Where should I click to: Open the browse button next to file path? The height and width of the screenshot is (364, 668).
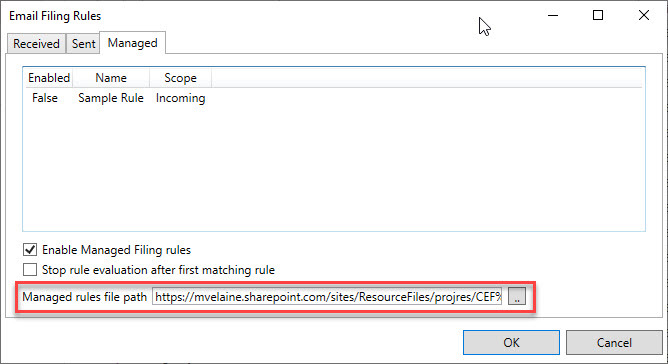click(x=517, y=296)
